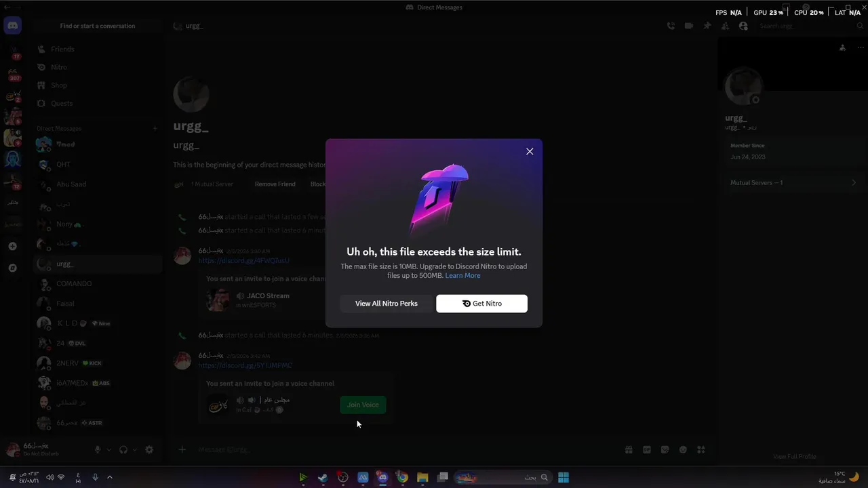Open the 7mod direct message

[x=98, y=144]
